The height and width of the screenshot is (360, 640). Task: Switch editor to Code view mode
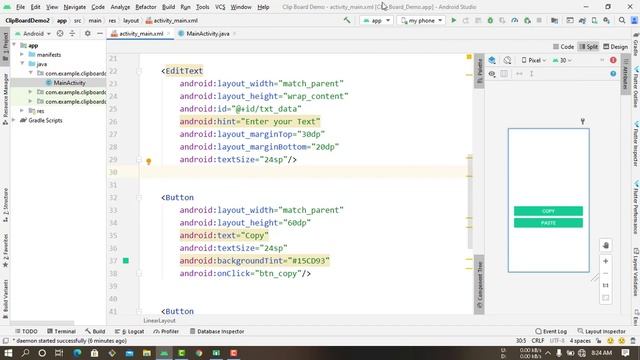(564, 47)
